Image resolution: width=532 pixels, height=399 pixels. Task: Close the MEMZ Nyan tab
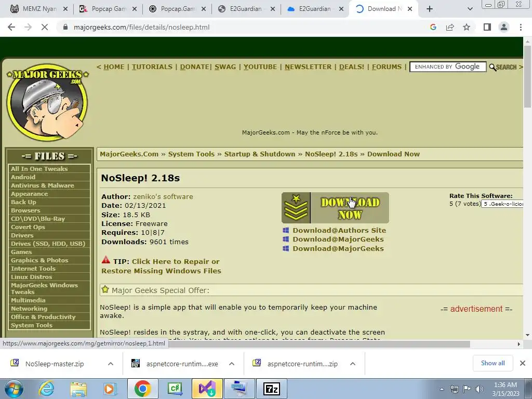pos(65,9)
